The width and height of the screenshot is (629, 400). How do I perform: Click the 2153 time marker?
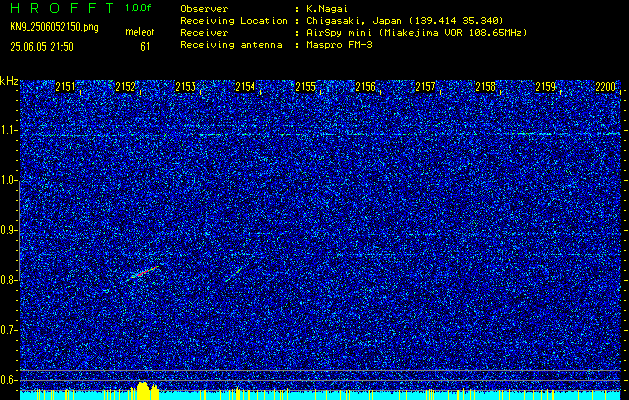(x=185, y=87)
